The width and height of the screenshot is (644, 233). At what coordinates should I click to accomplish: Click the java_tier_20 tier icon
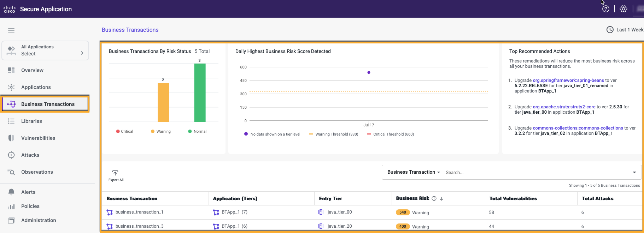(321, 226)
